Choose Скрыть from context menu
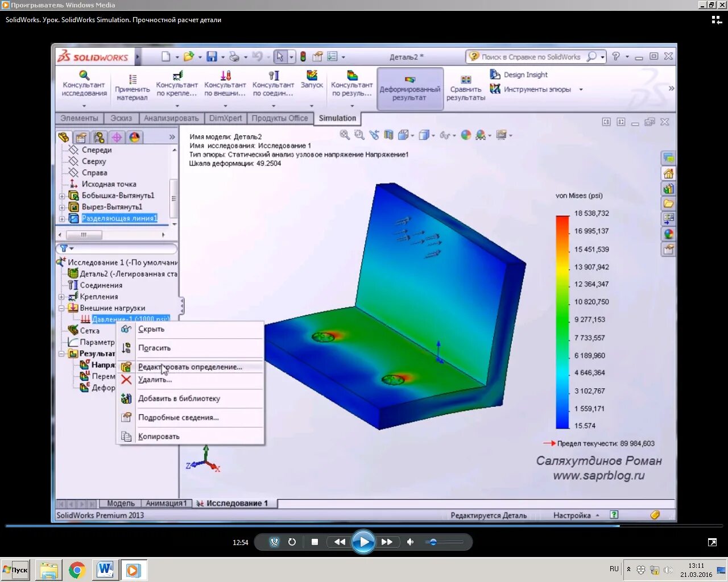Screen dimensions: 728x582 click(x=190, y=329)
